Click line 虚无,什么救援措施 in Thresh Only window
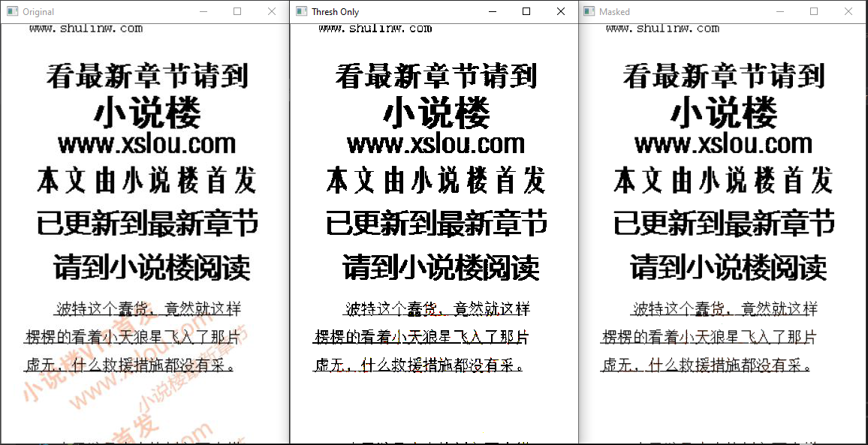868x445 pixels. click(x=418, y=365)
